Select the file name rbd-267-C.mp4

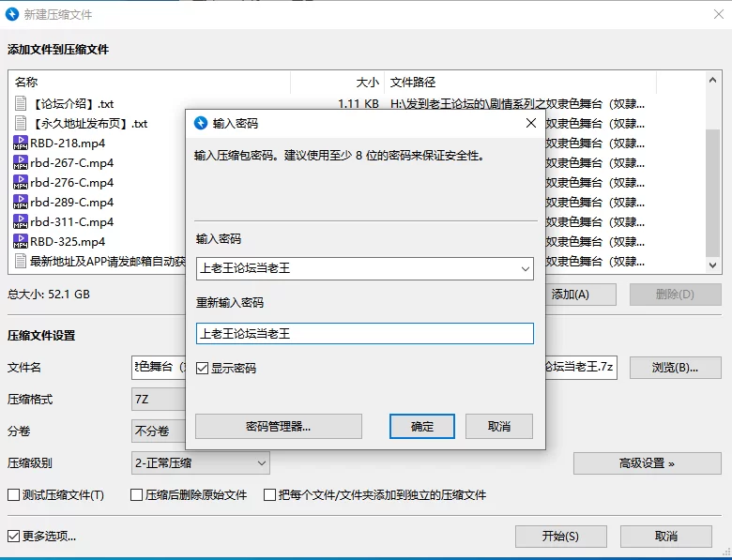72,163
